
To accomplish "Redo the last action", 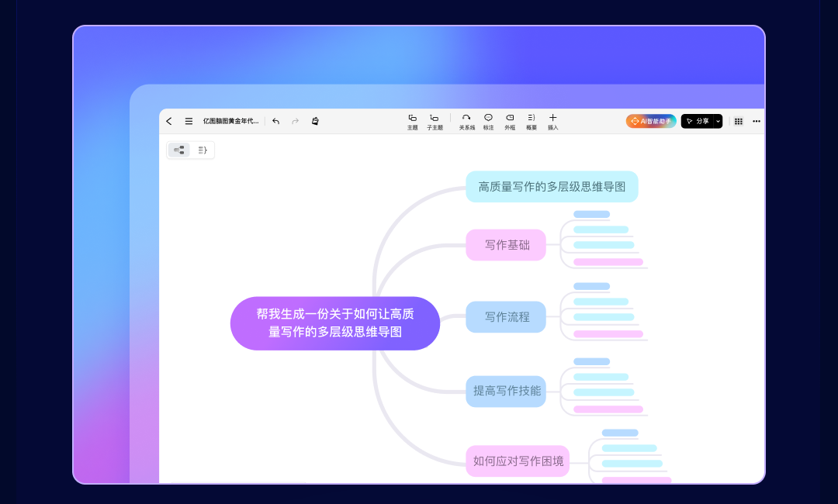I will 295,121.
